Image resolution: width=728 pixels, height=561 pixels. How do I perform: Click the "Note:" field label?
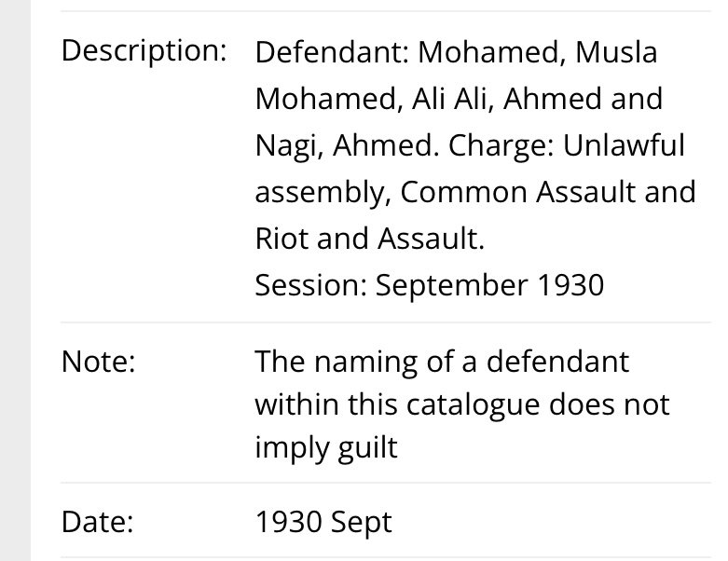99,362
